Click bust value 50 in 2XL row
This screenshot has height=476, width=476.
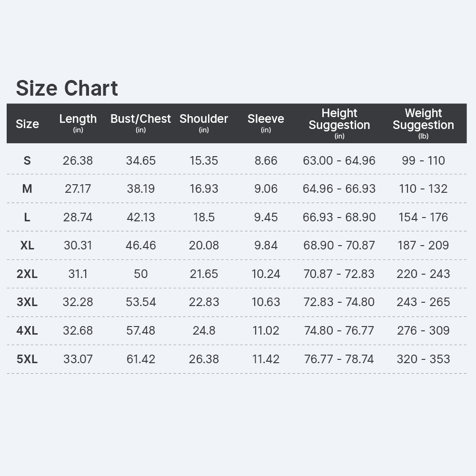coord(140,274)
